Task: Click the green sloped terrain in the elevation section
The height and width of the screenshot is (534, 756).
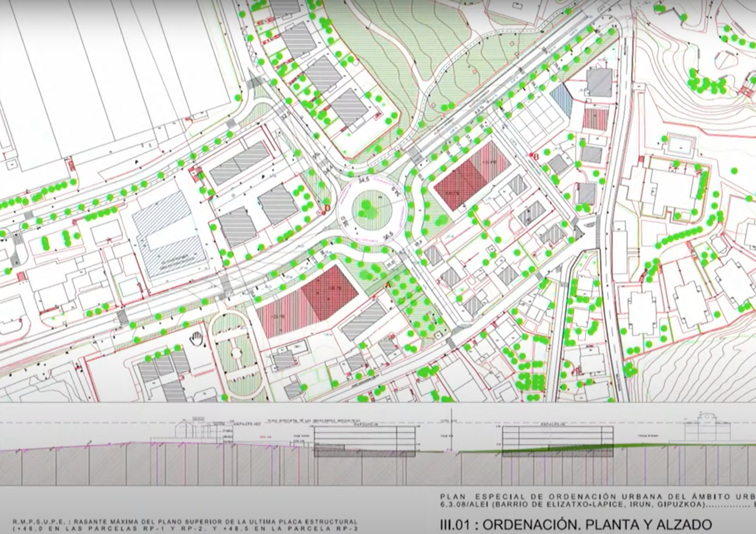Action: (x=552, y=447)
